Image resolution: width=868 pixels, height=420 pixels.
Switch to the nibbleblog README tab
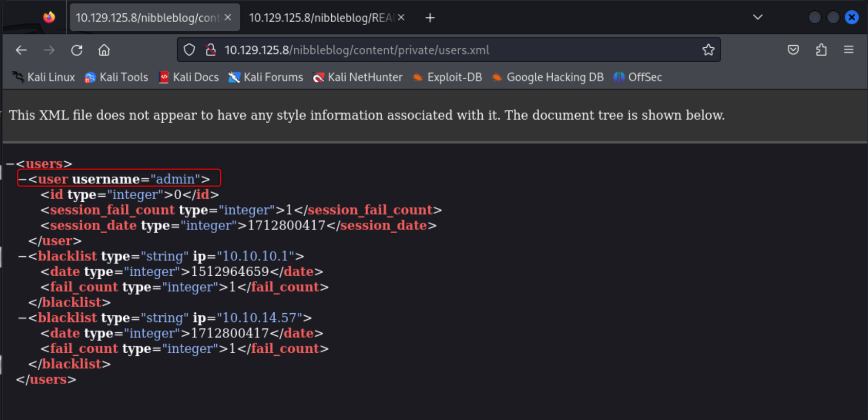pos(321,18)
